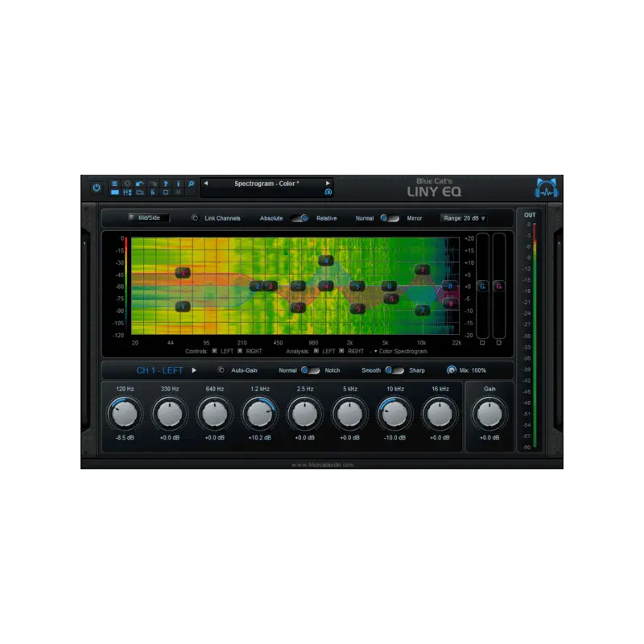Open the main menu hamburger icon
644x644 pixels.
click(114, 184)
